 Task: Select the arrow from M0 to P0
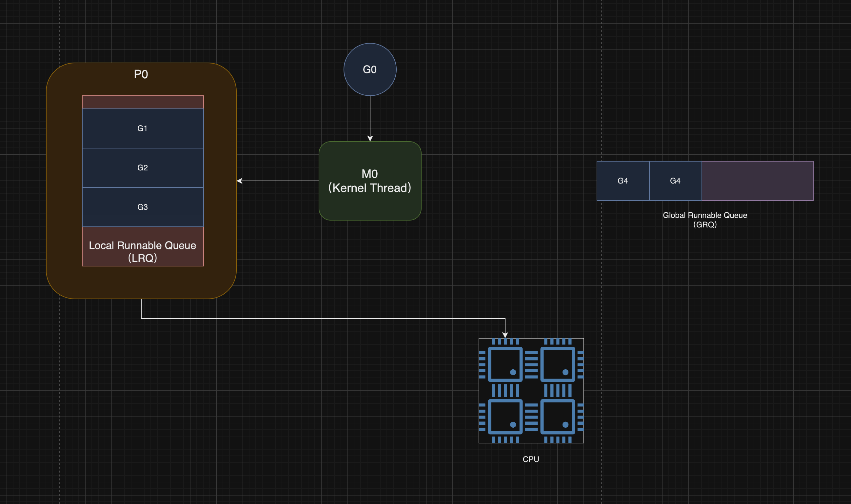coord(279,181)
